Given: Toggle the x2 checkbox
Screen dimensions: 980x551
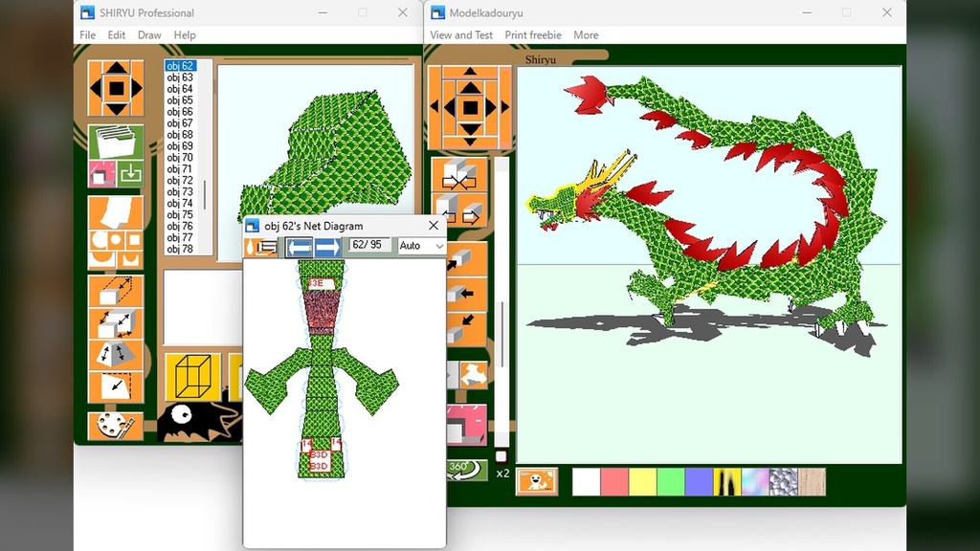Looking at the screenshot, I should pyautogui.click(x=501, y=456).
